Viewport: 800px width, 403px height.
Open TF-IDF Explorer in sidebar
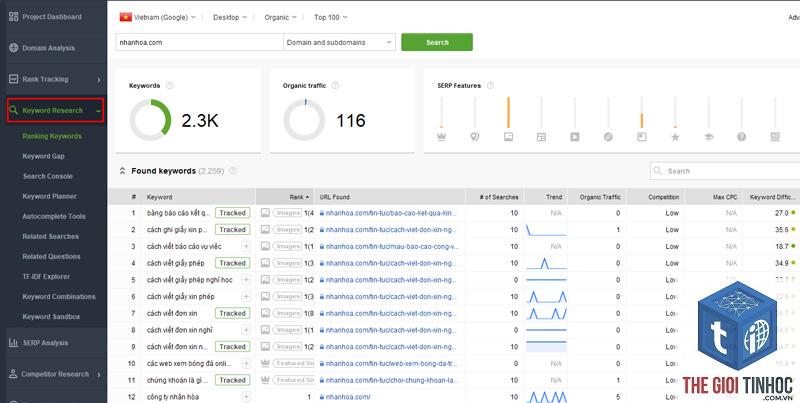click(x=46, y=276)
